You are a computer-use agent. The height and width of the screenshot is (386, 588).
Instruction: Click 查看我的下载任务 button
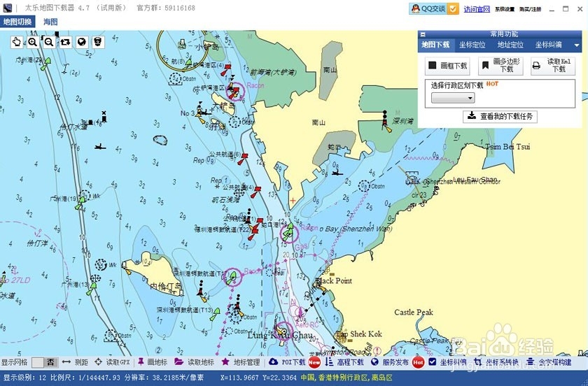coord(500,116)
